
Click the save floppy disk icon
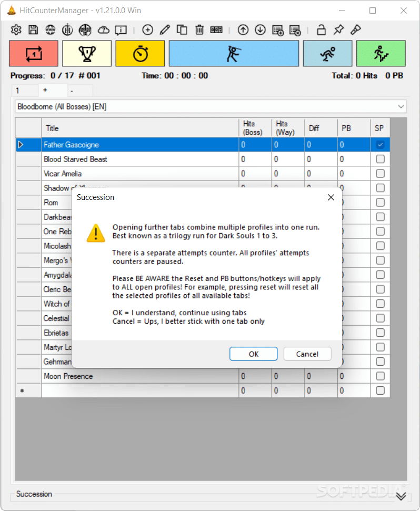(33, 30)
